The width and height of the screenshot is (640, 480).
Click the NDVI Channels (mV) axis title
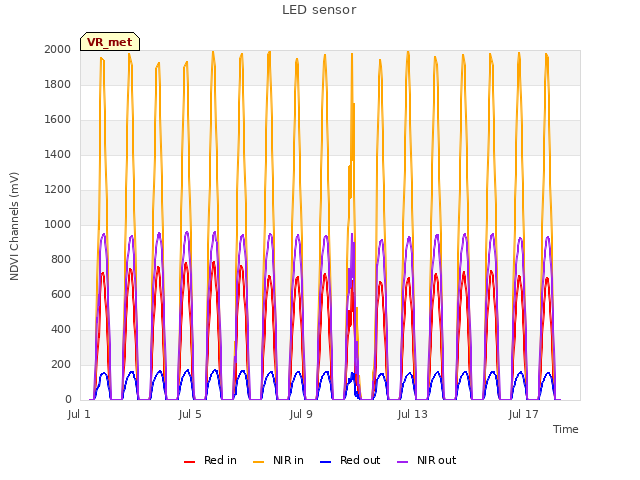tap(14, 226)
